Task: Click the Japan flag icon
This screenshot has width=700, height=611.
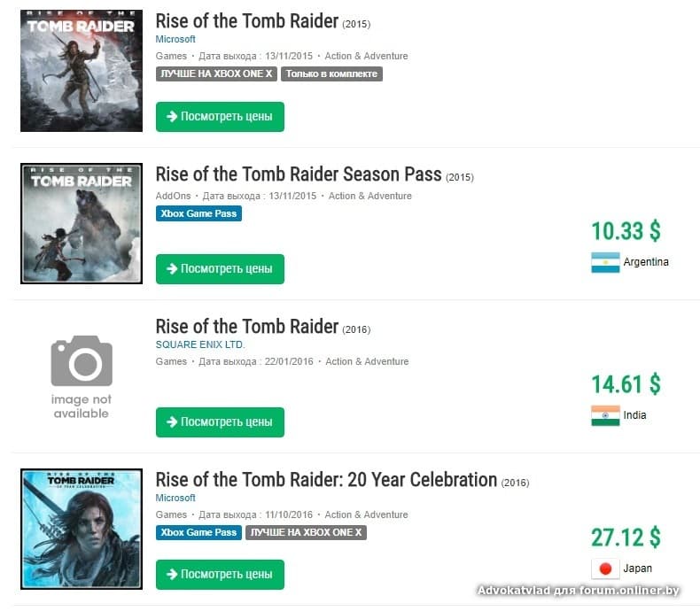Action: point(605,568)
